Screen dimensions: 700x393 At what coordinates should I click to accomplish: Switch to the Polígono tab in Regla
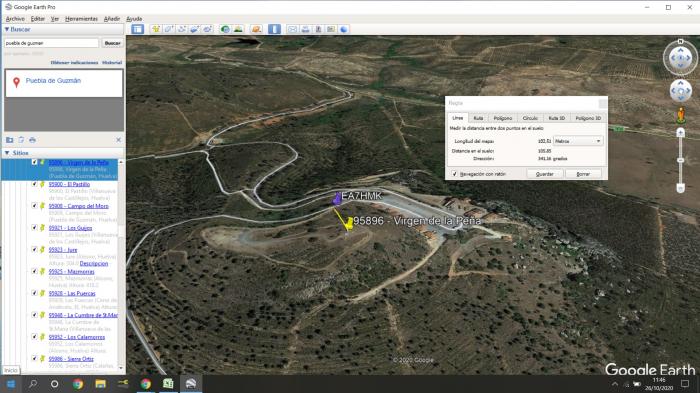(503, 118)
